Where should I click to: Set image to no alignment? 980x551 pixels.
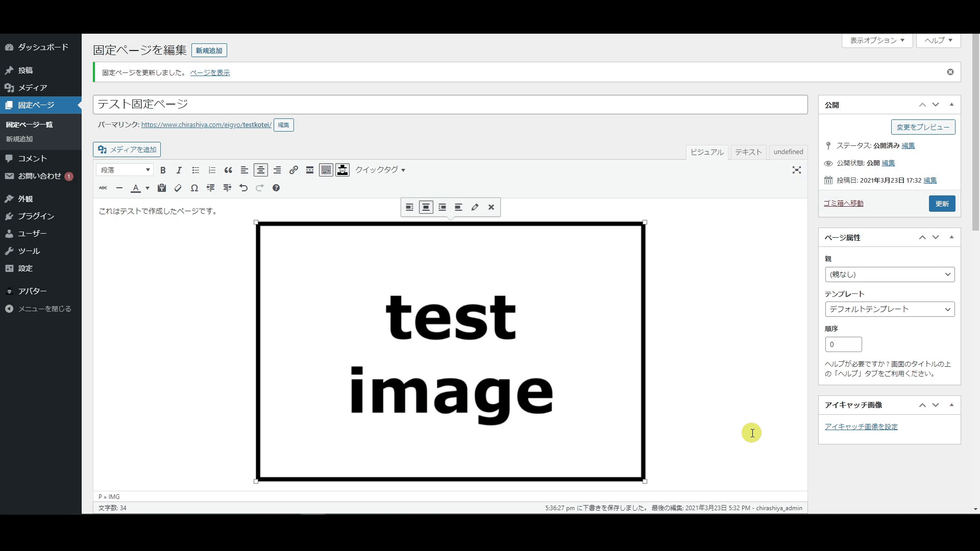click(x=459, y=207)
